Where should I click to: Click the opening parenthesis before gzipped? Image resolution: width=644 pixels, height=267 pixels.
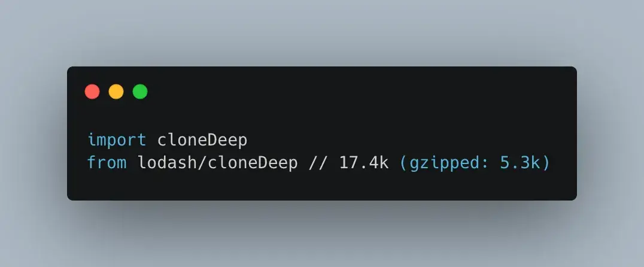(403, 163)
